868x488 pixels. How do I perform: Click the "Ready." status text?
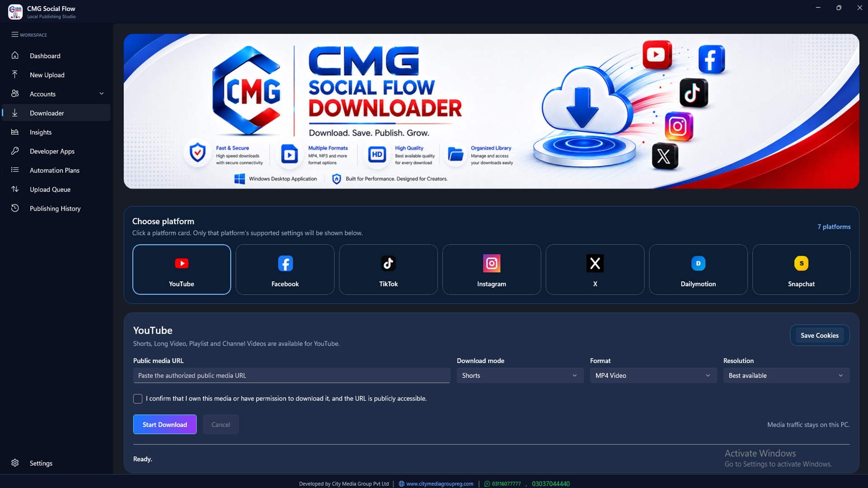click(142, 459)
